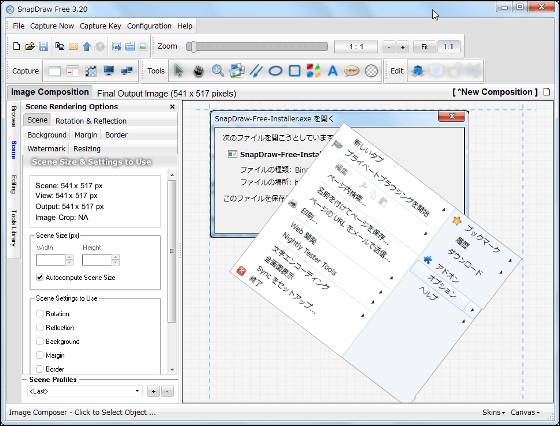Open the Configuration menu

pos(149,26)
